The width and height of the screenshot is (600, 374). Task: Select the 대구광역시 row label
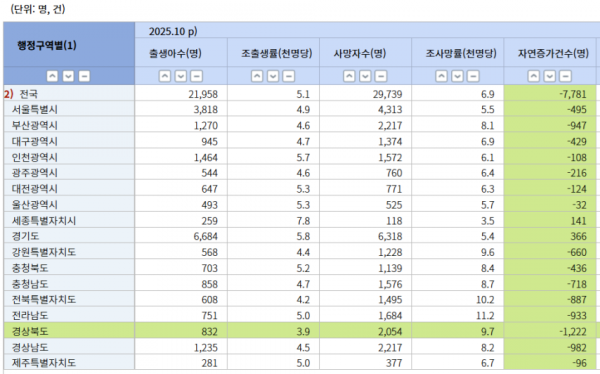coord(35,141)
